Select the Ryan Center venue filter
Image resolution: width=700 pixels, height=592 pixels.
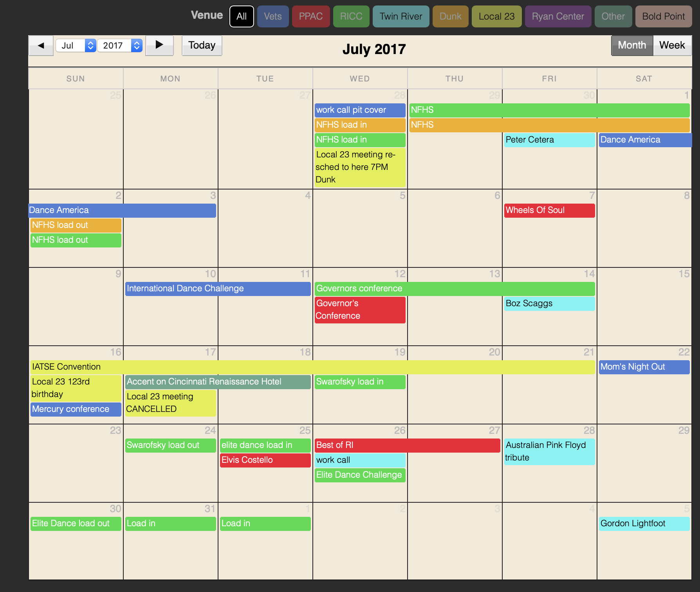click(557, 16)
